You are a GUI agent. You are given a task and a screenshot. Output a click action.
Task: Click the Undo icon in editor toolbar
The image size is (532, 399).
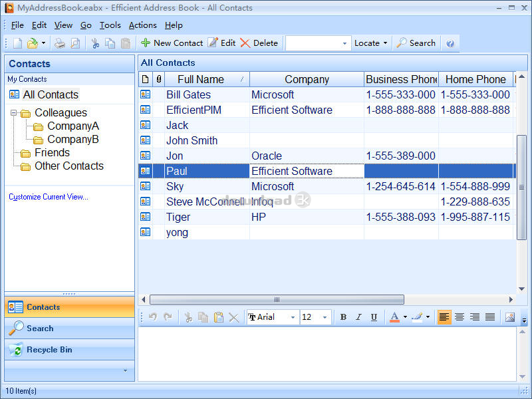click(153, 317)
